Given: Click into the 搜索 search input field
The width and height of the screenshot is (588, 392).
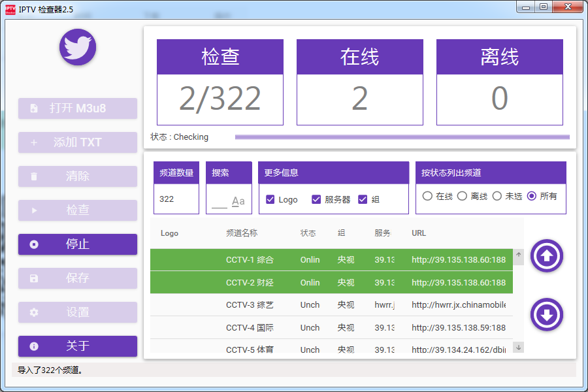Looking at the screenshot, I should (220, 200).
